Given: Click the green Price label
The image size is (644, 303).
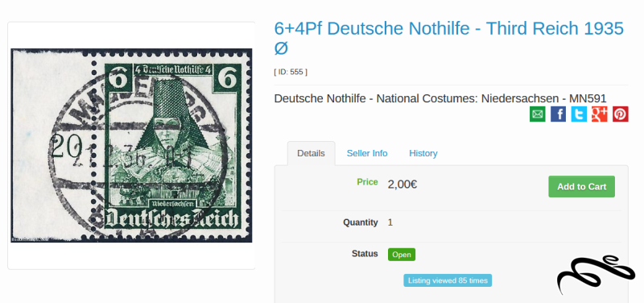Looking at the screenshot, I should (x=367, y=182).
